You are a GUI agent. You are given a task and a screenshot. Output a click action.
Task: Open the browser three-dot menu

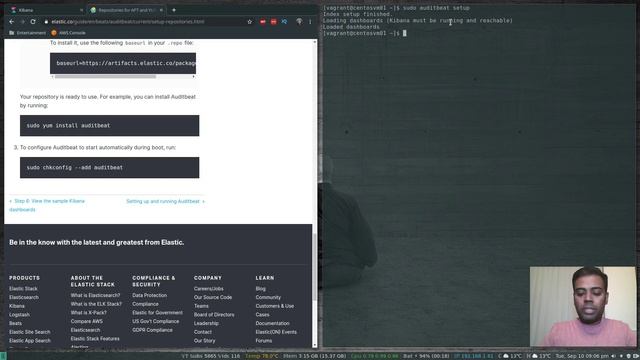pos(310,22)
